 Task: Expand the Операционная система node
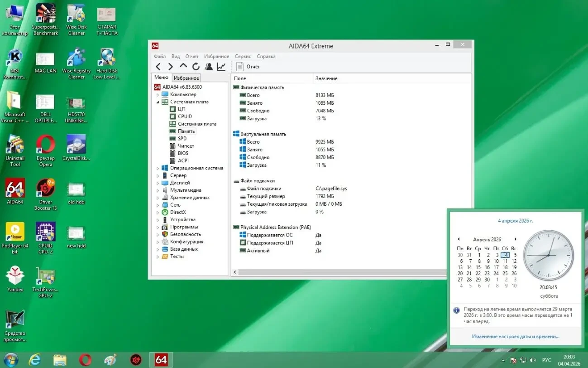[158, 168]
